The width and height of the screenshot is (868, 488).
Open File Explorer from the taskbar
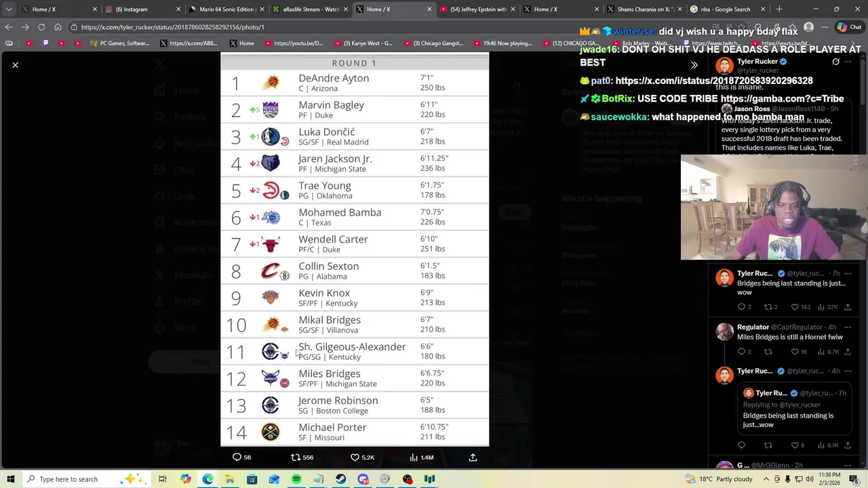point(230,479)
